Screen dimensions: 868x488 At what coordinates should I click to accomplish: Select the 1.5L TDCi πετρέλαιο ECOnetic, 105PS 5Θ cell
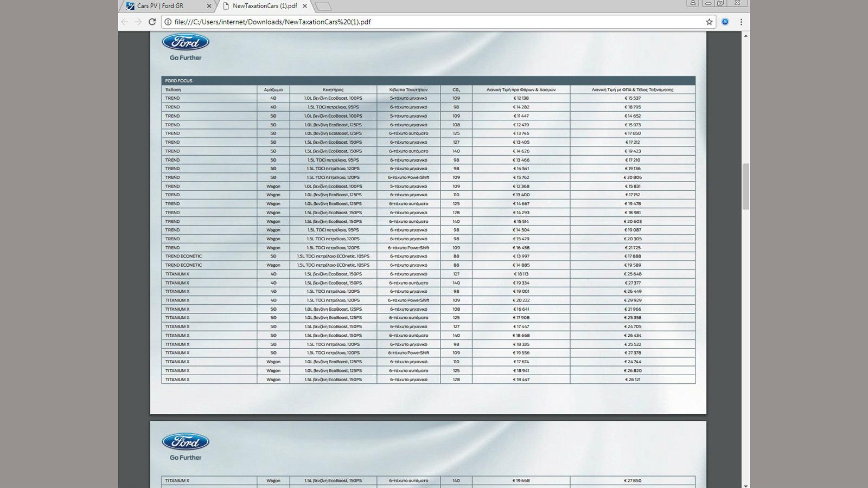point(333,256)
